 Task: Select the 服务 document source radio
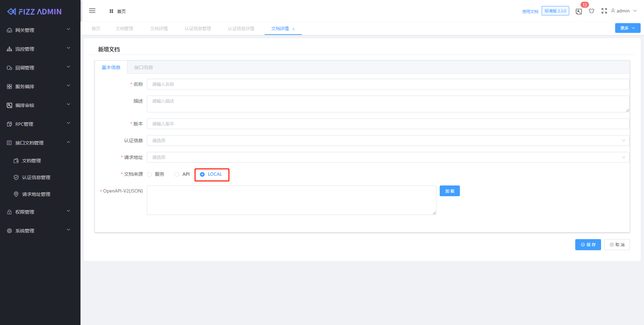(x=149, y=174)
